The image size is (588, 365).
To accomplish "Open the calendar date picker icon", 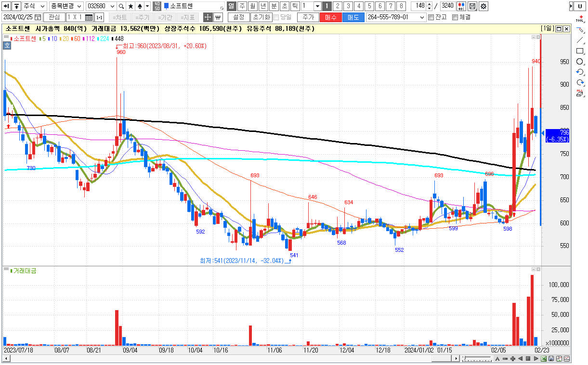I will pyautogui.click(x=38, y=17).
